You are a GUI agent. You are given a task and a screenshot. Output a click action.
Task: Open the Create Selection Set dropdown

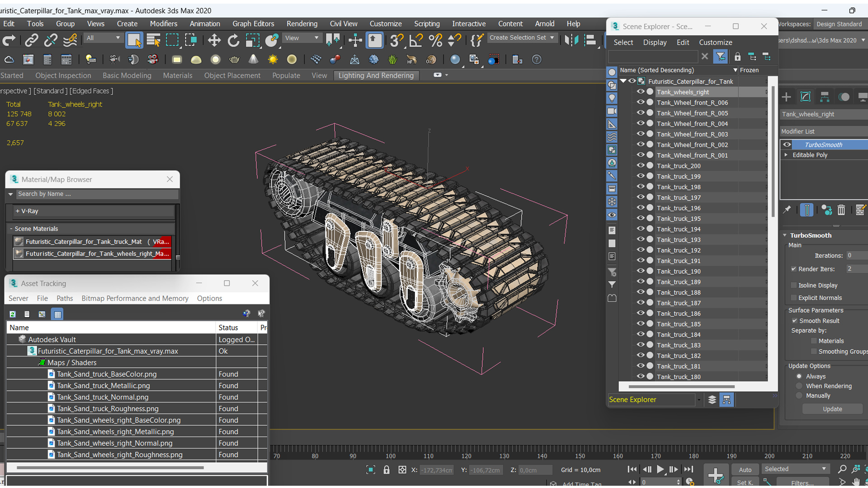click(522, 38)
